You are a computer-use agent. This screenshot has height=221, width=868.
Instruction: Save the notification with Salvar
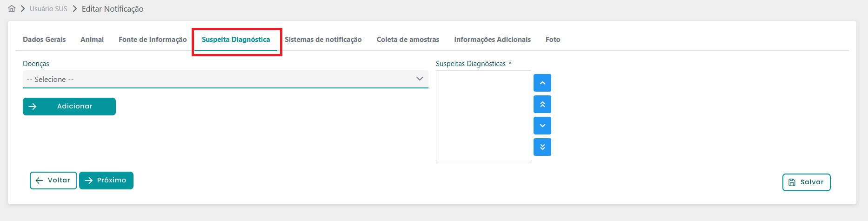coord(806,182)
